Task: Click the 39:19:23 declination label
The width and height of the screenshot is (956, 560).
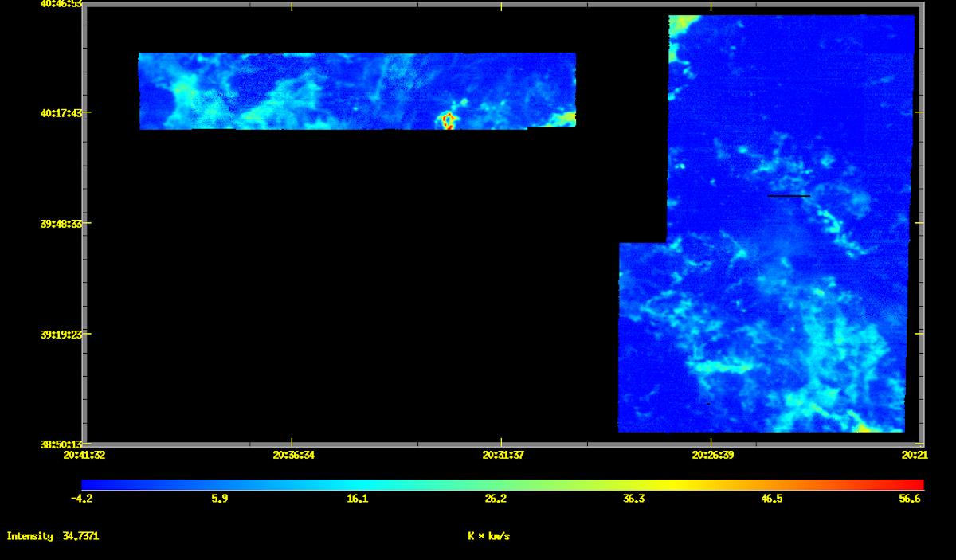Action: click(61, 335)
